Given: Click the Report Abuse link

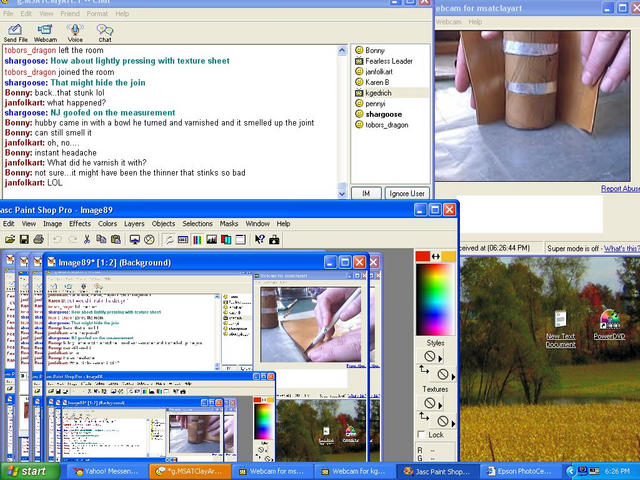Looking at the screenshot, I should pyautogui.click(x=620, y=189).
